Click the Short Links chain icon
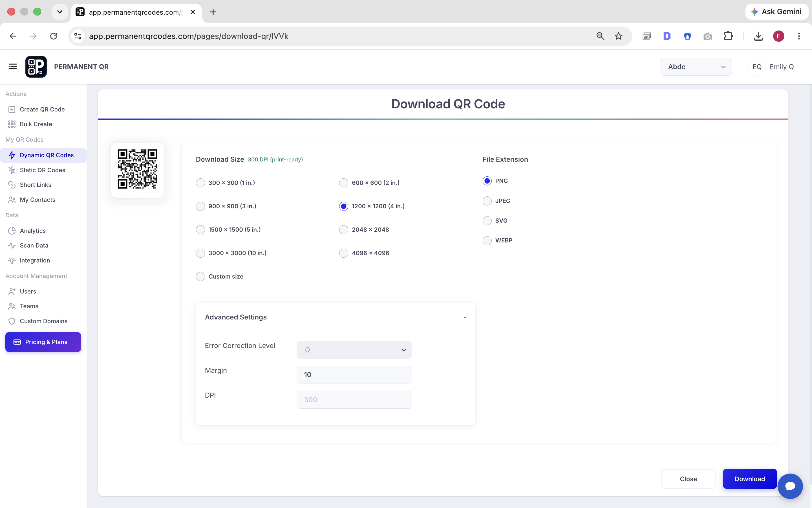The height and width of the screenshot is (508, 812). point(12,185)
